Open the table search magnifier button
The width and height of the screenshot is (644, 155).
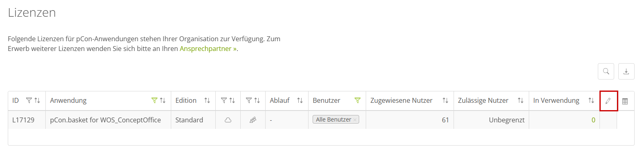point(606,71)
